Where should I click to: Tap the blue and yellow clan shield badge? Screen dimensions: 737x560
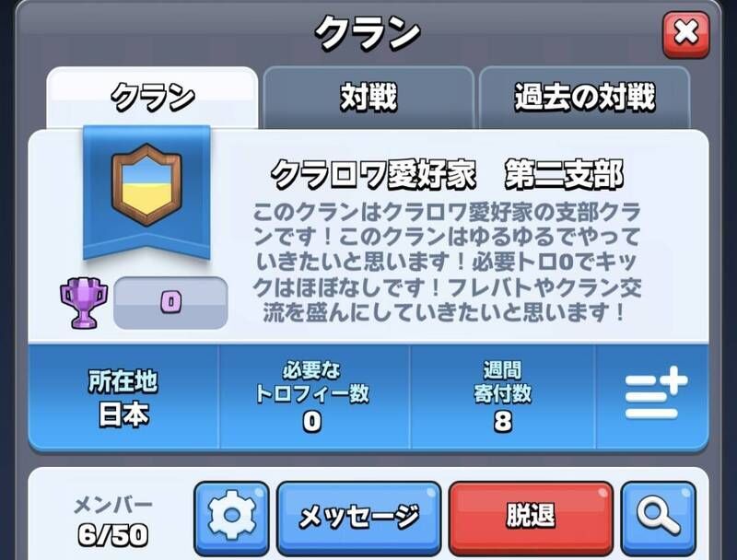(x=146, y=184)
